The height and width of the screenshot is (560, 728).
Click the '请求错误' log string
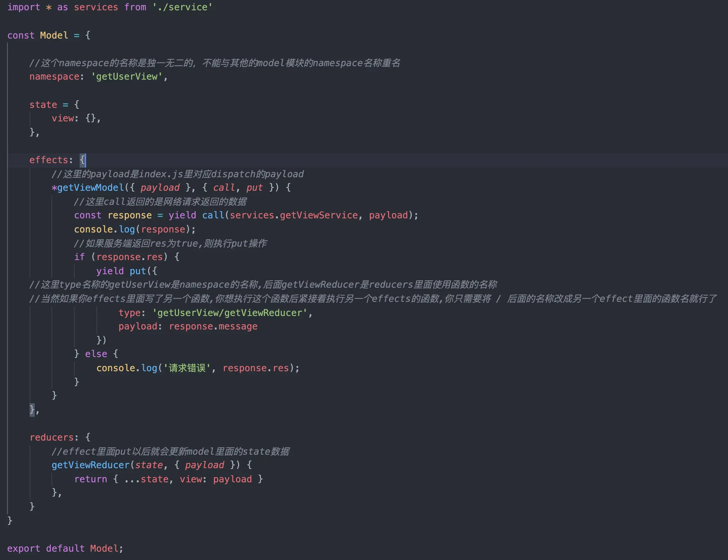187,368
